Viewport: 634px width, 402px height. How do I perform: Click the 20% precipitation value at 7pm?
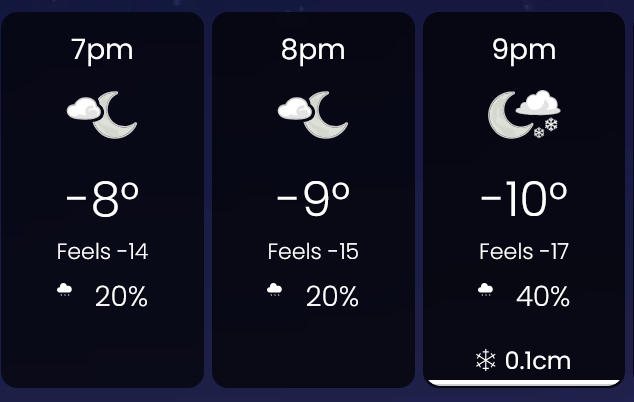[x=121, y=297]
